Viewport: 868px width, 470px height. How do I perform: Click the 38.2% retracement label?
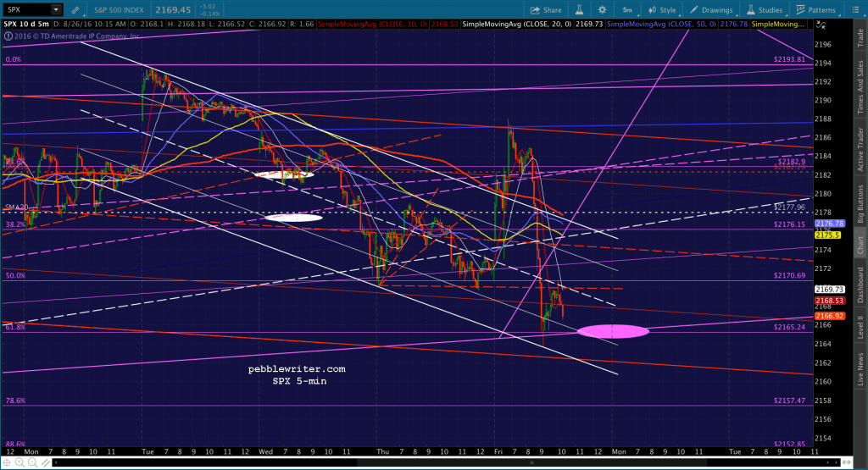pos(15,224)
